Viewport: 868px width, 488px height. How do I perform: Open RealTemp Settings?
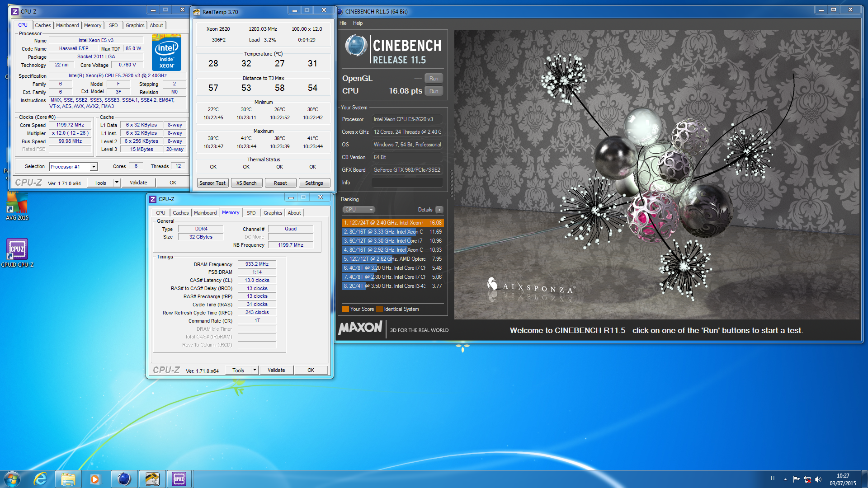coord(314,183)
